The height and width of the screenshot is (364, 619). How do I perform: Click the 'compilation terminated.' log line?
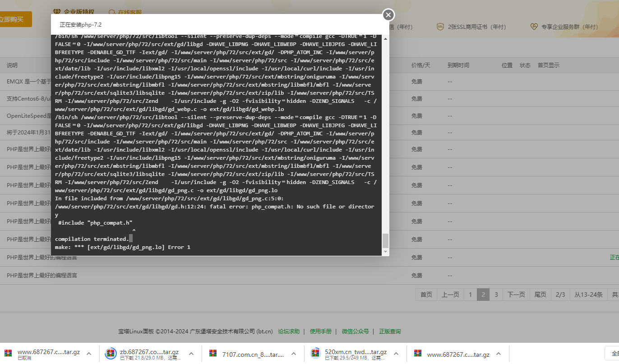(92, 239)
